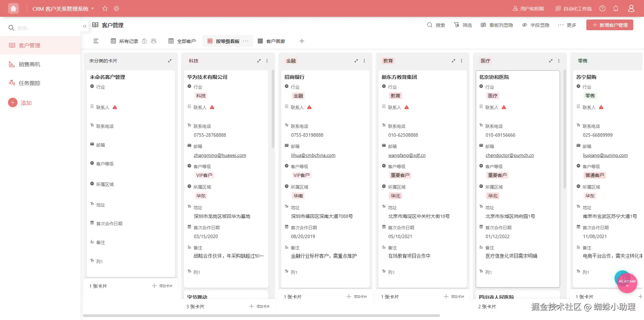Open email link liuqiang@suning.com
This screenshot has height=320, width=644.
605,155
